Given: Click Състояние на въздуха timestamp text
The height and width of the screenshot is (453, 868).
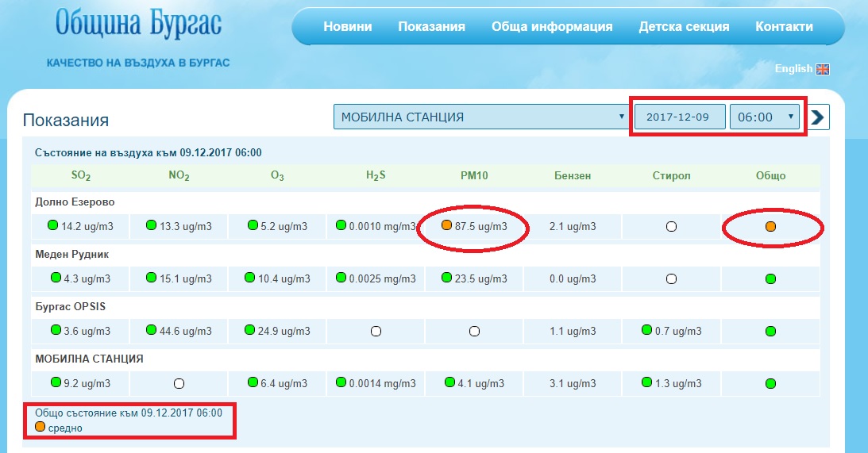Looking at the screenshot, I should click(x=149, y=152).
